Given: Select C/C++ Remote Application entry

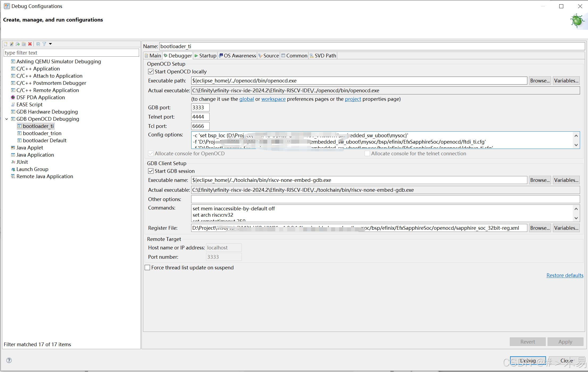Looking at the screenshot, I should 48,90.
